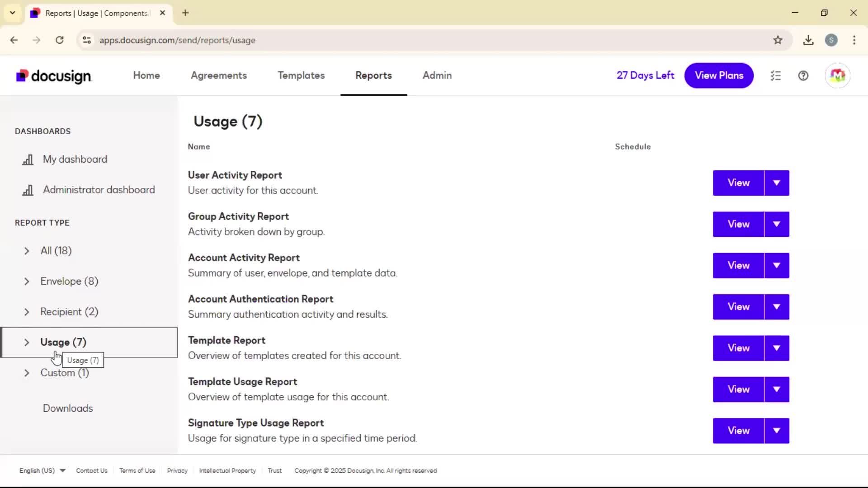Screen dimensions: 868x488
Task: Expand the Custom (1) chevron
Action: (27, 373)
